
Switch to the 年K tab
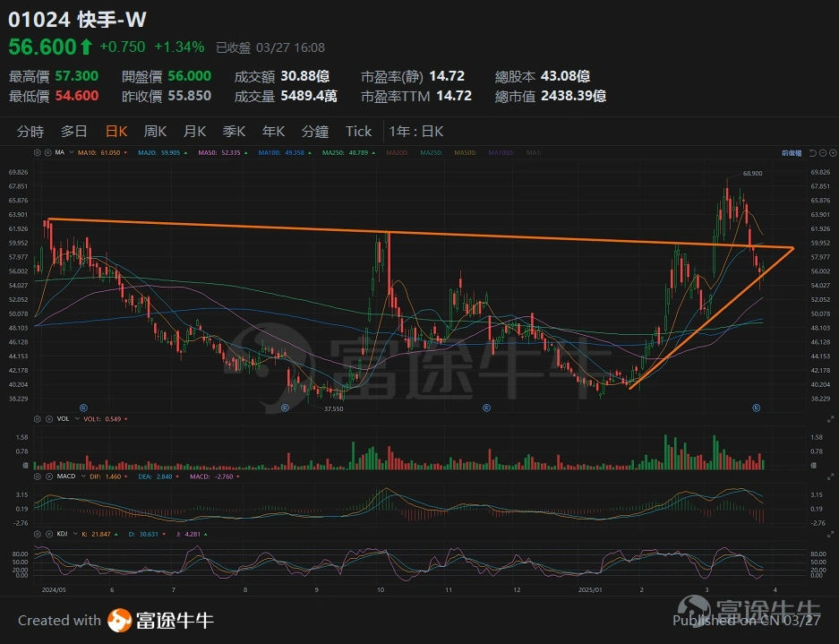(x=273, y=132)
